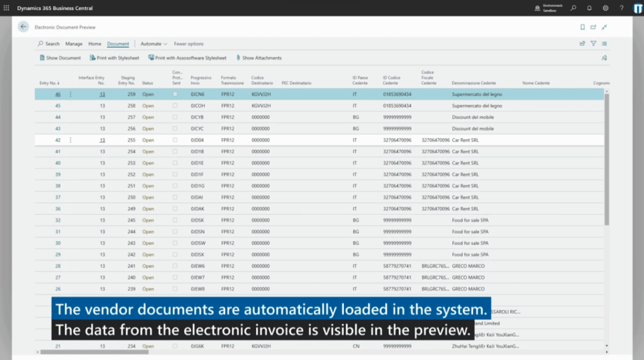Open notifications bell icon
This screenshot has height=360, width=644.
589,8
